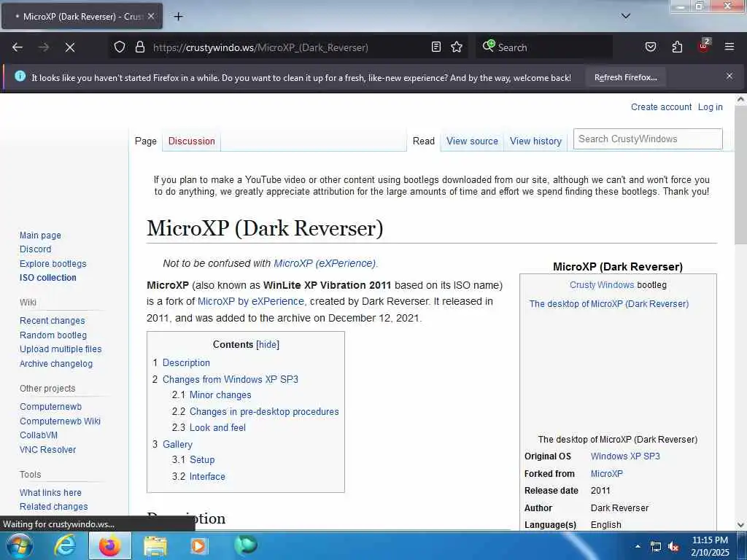Open Windows Media Player taskbar icon

click(198, 545)
